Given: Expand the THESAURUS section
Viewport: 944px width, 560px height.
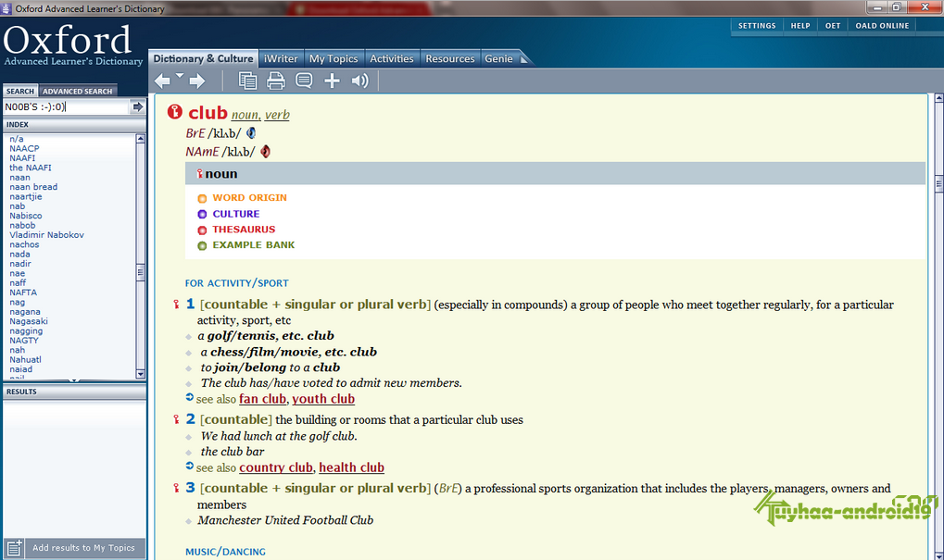Looking at the screenshot, I should pos(236,230).
